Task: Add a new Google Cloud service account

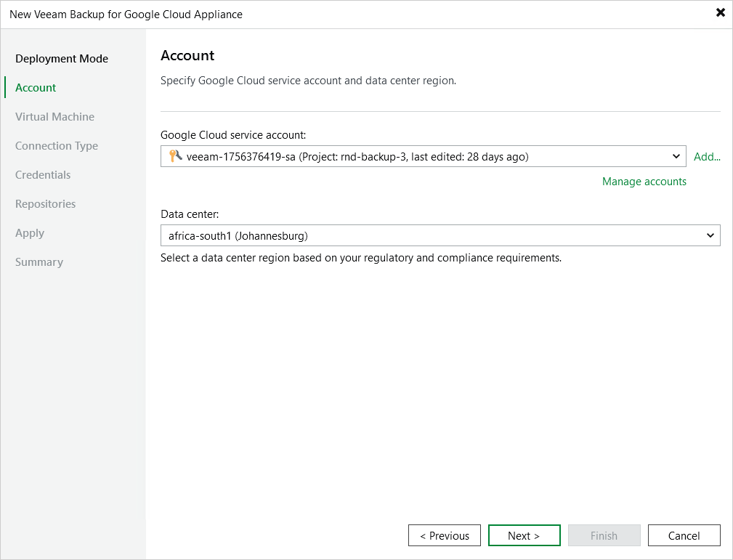Action: coord(707,157)
